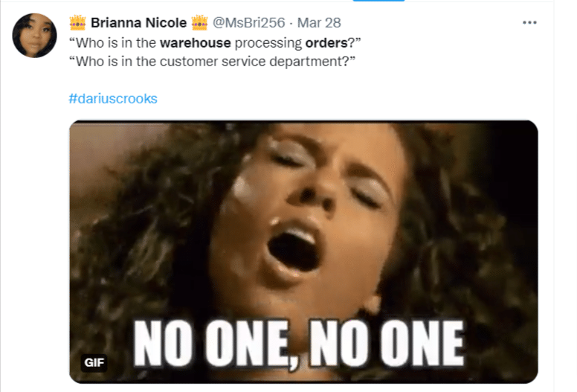
Task: Click the NO ONE, NO ONE caption text
Action: click(298, 343)
